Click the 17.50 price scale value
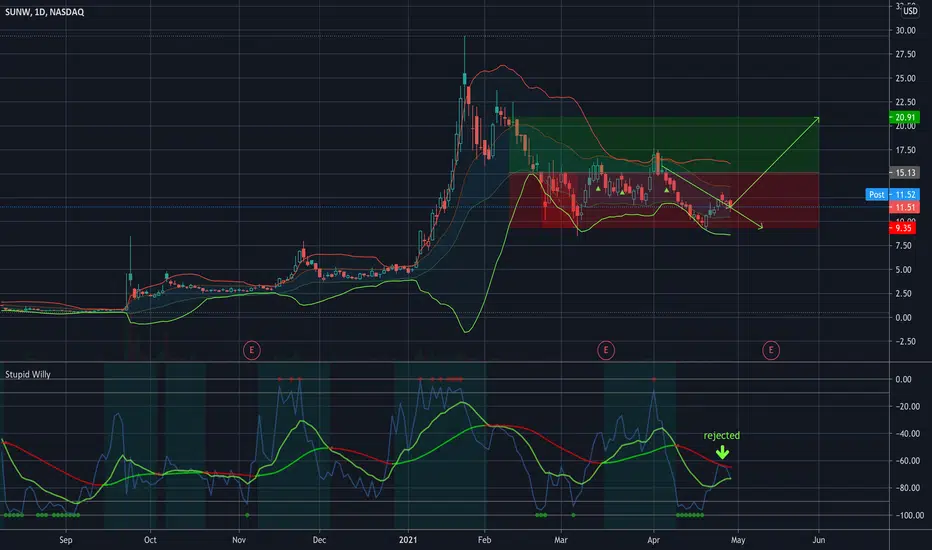 coord(905,150)
